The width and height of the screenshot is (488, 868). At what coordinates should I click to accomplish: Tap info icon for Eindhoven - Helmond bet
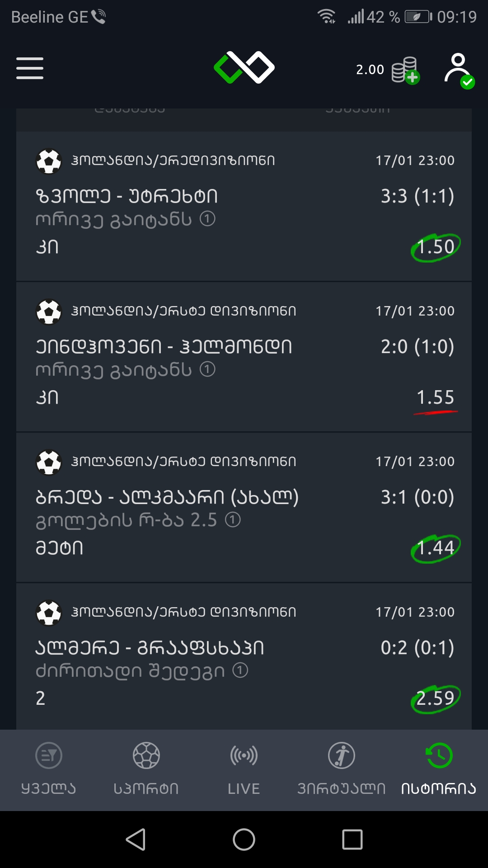click(x=207, y=370)
